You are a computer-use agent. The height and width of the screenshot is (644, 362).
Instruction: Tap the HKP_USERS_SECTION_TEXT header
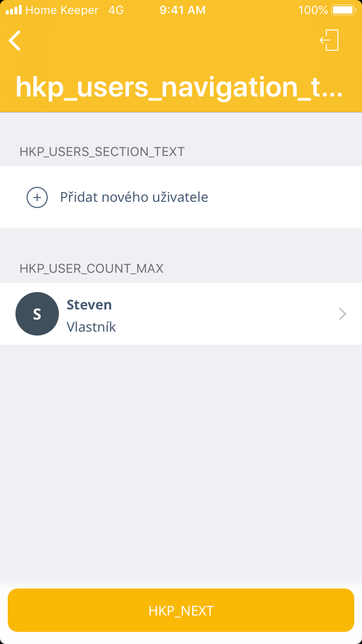coord(102,152)
